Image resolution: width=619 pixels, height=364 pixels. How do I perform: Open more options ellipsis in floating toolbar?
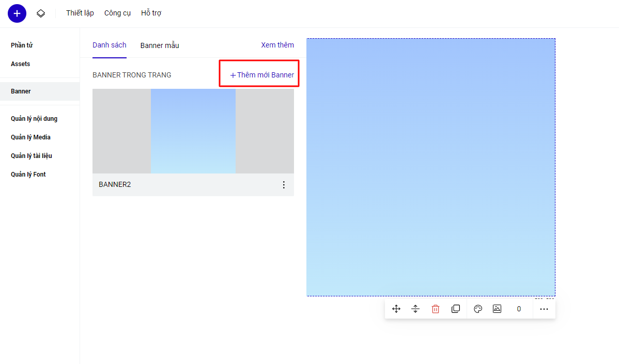[544, 309]
